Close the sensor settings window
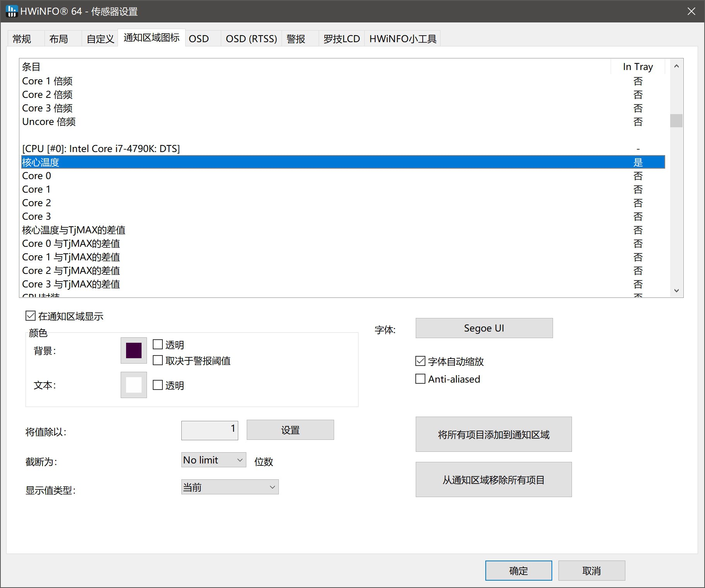705x588 pixels. (691, 11)
